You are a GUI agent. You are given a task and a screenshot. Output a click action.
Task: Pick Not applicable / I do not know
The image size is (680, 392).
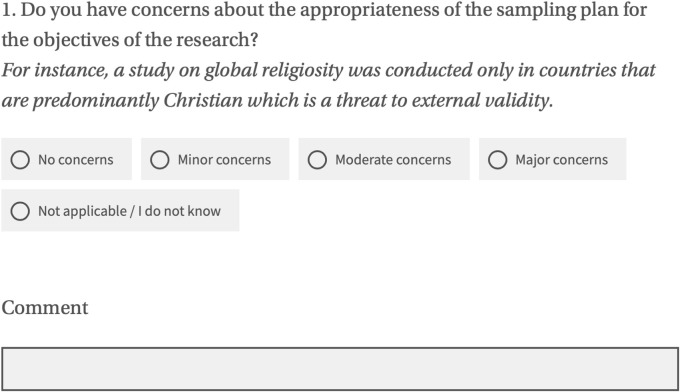point(120,211)
